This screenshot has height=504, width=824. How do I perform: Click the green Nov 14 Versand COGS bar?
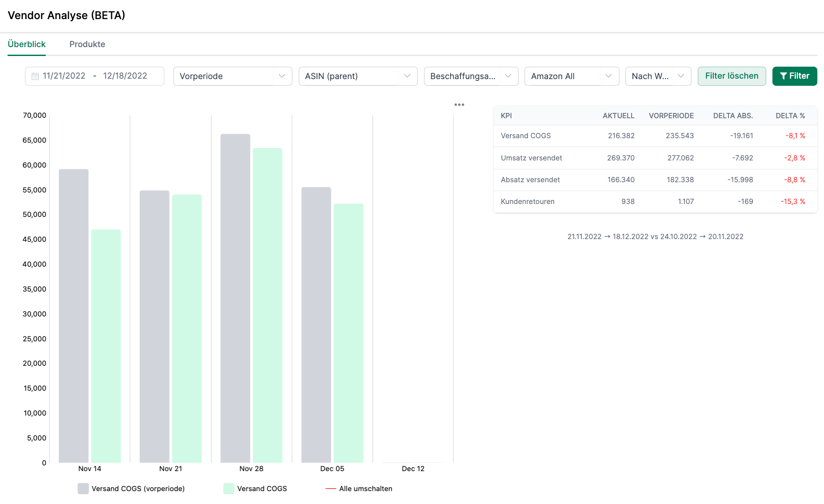pyautogui.click(x=106, y=346)
